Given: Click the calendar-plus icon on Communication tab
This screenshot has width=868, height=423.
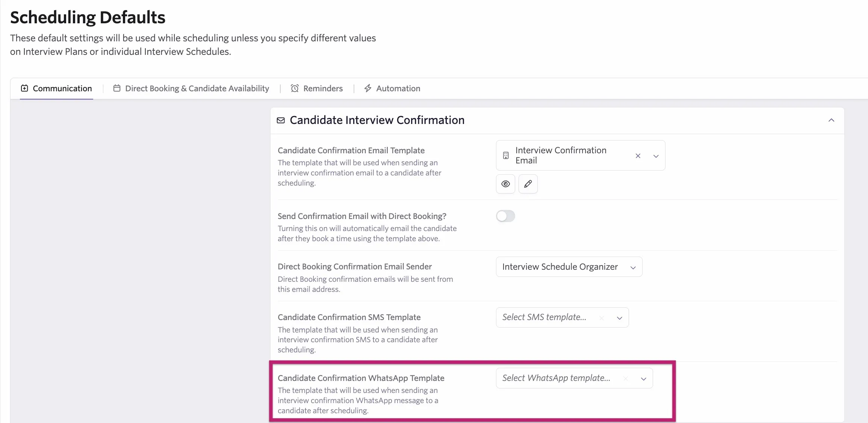Looking at the screenshot, I should pos(24,88).
